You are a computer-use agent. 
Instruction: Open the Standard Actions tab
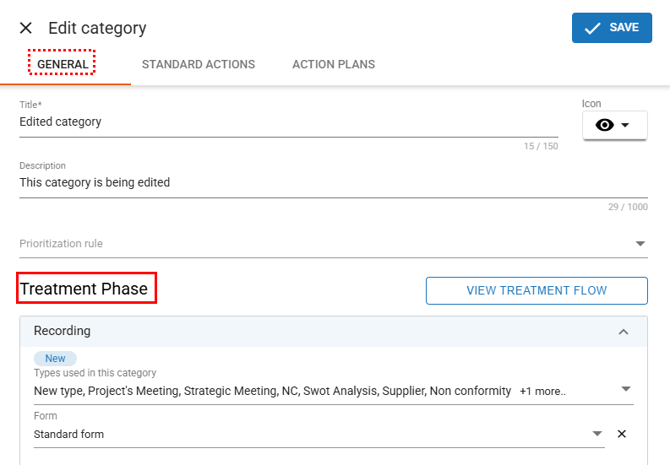pos(198,64)
